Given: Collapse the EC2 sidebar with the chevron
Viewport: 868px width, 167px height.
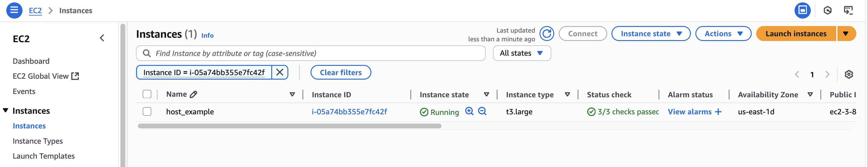Looking at the screenshot, I should 102,38.
